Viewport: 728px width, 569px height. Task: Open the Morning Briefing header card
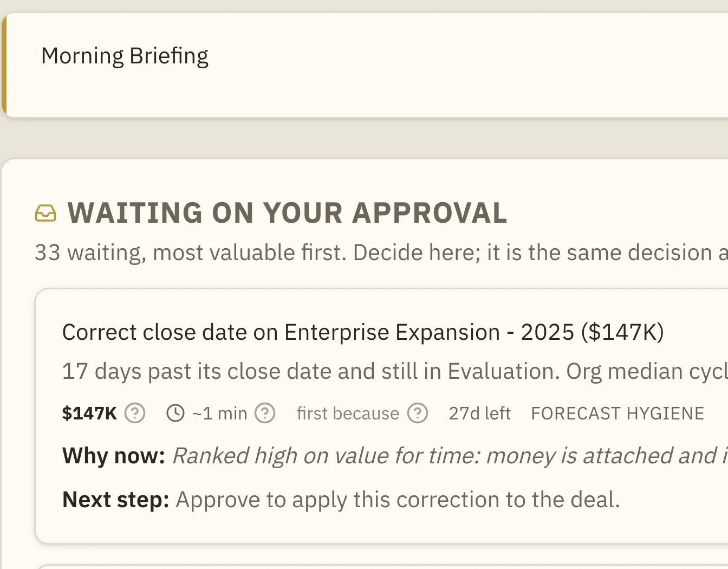pyautogui.click(x=365, y=65)
